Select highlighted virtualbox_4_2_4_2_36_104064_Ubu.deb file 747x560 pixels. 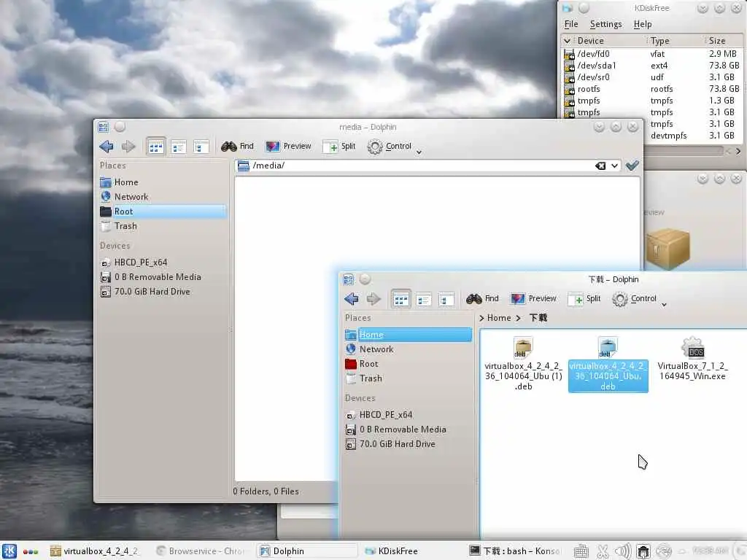coord(608,365)
